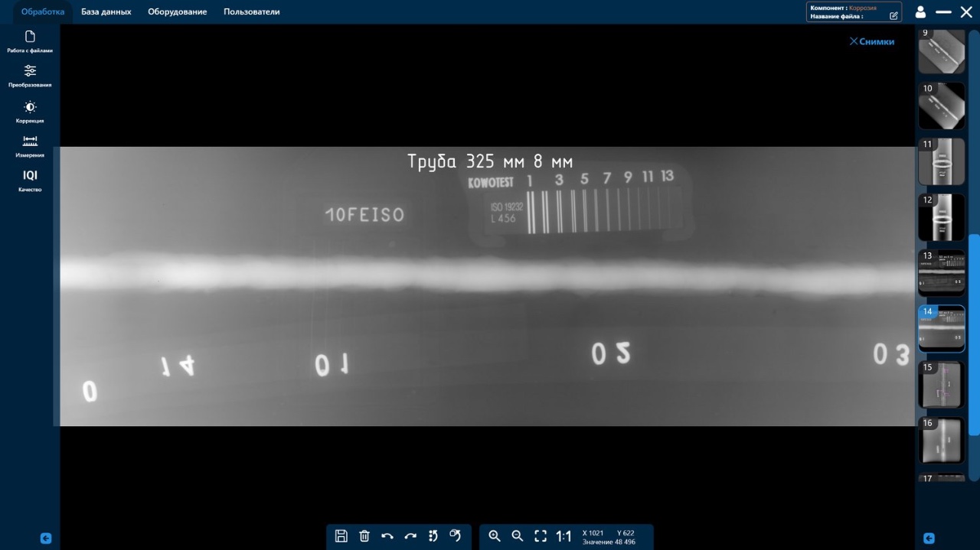Choose thumbnail number 16

942,441
